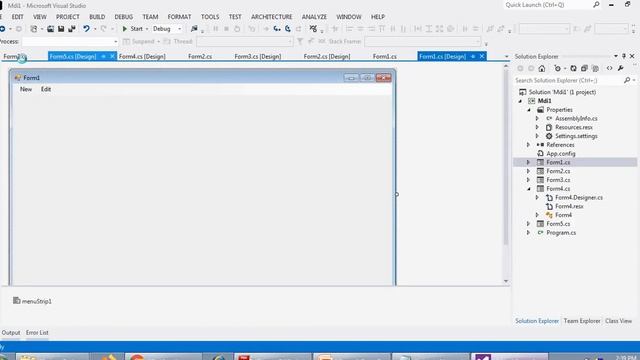Expand the References node
The width and height of the screenshot is (640, 360).
(528, 145)
